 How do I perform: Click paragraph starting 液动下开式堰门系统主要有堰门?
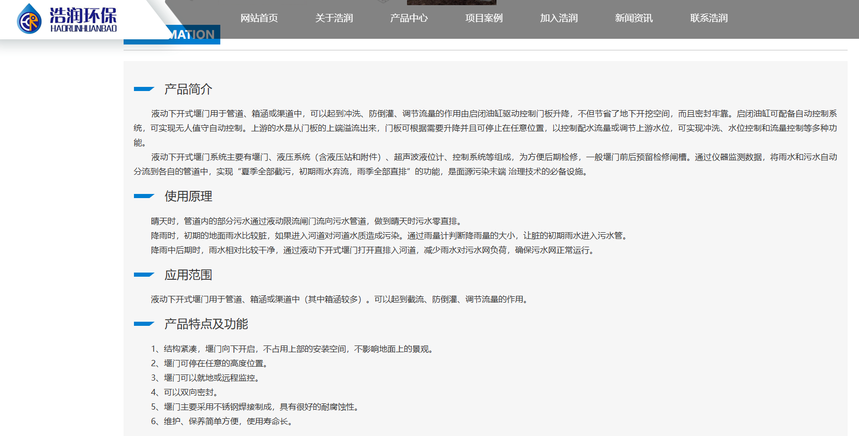(x=485, y=164)
